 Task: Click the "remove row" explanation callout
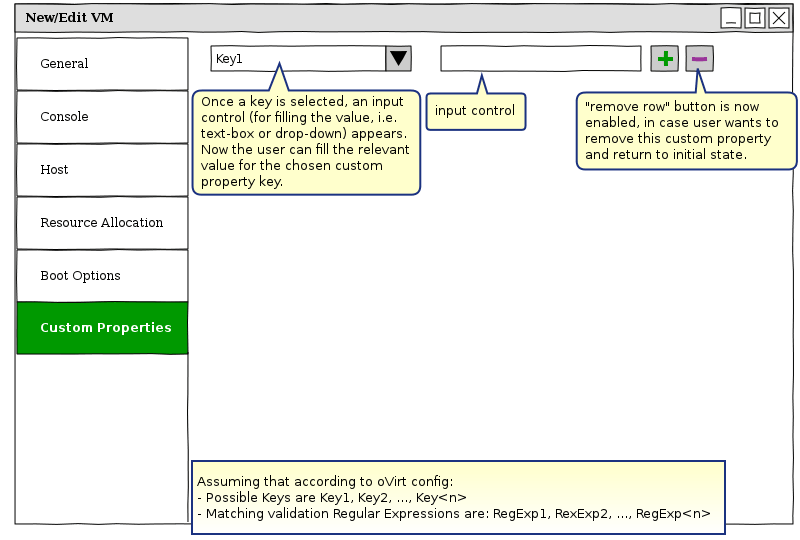[x=686, y=131]
